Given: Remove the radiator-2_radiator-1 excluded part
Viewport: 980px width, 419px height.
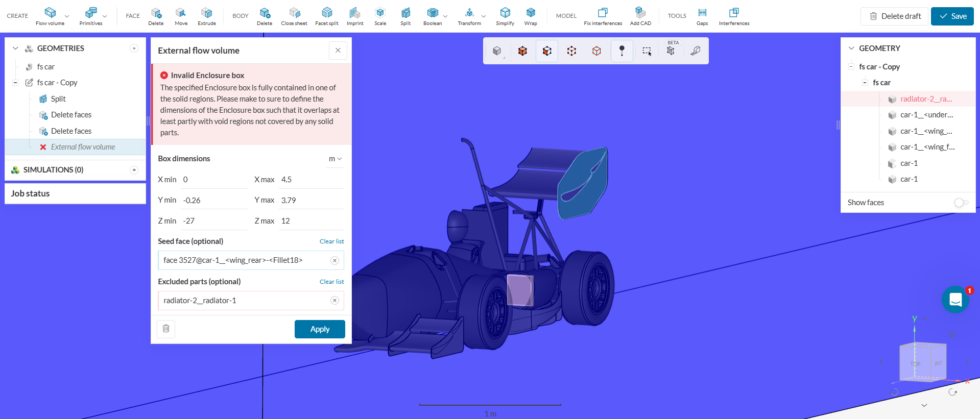Looking at the screenshot, I should pos(334,301).
